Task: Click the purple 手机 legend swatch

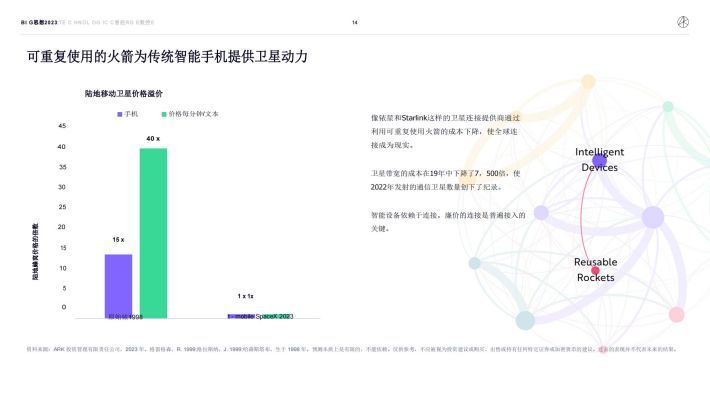Action: 120,115
